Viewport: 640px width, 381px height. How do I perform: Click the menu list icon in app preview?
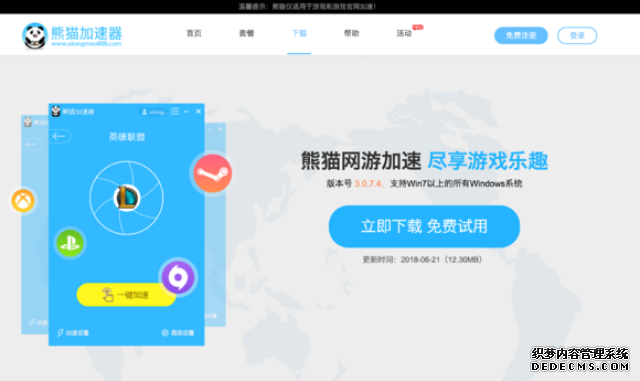coord(175,111)
